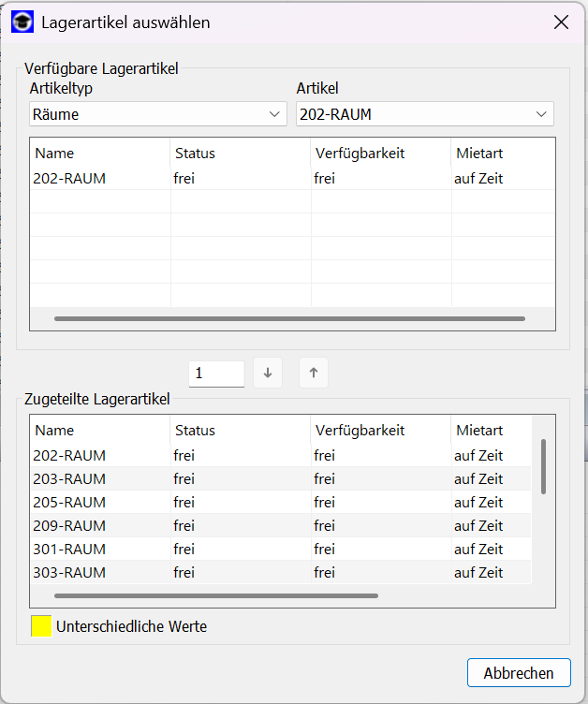Close the Lagerartikel auswählen dialog
Viewport: 588px width, 704px height.
click(561, 22)
